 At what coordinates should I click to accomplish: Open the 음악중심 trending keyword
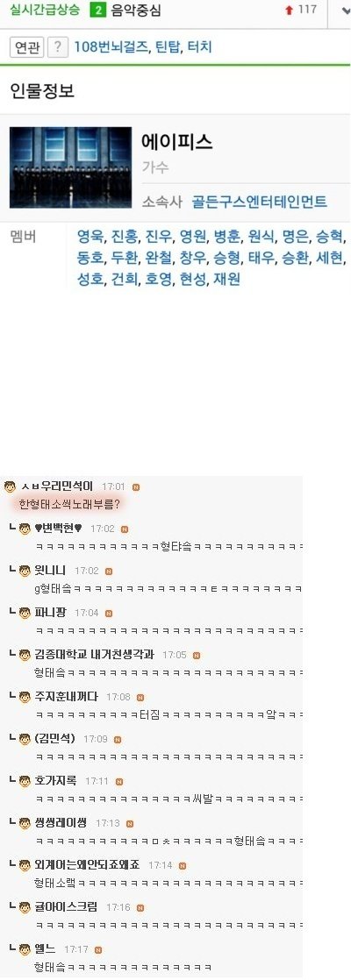pyautogui.click(x=135, y=11)
